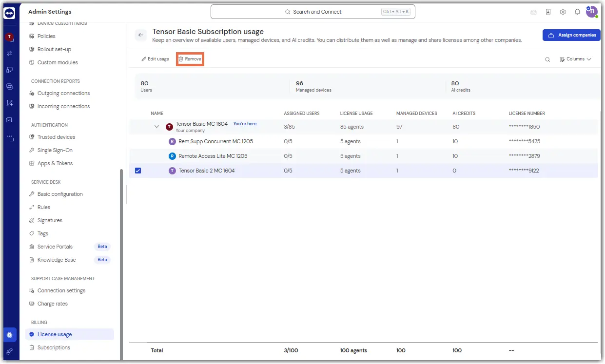Open the user profile avatar
605x364 pixels.
point(591,12)
